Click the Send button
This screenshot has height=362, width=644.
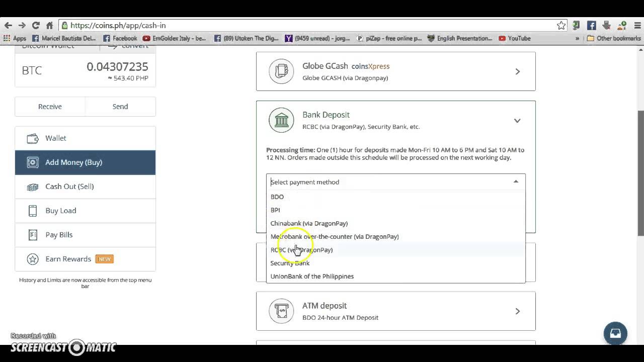120,107
